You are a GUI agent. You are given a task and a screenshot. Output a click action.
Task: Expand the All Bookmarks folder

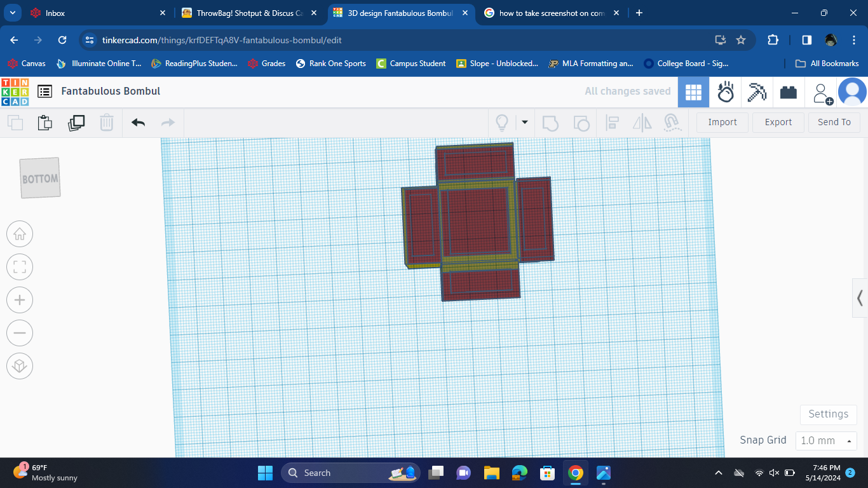(827, 64)
